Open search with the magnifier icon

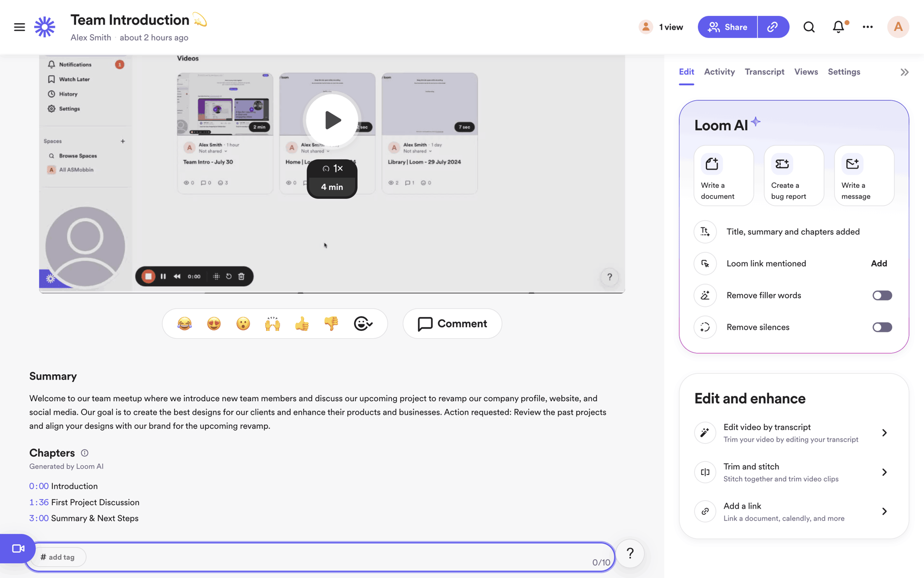click(809, 27)
